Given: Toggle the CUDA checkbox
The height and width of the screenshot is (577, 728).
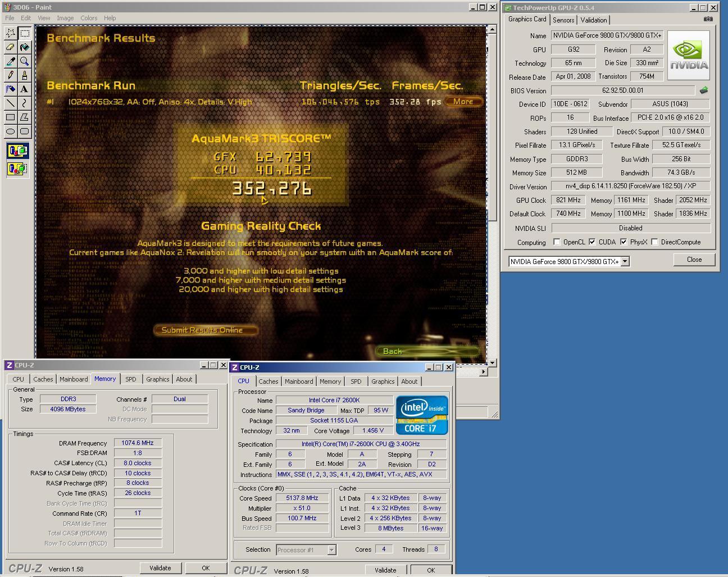Looking at the screenshot, I should pos(592,242).
